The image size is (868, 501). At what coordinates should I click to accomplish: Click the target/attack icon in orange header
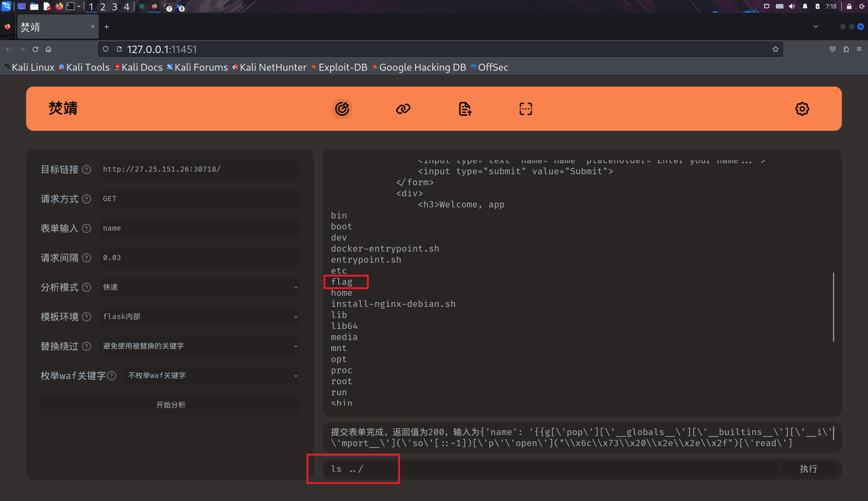342,109
